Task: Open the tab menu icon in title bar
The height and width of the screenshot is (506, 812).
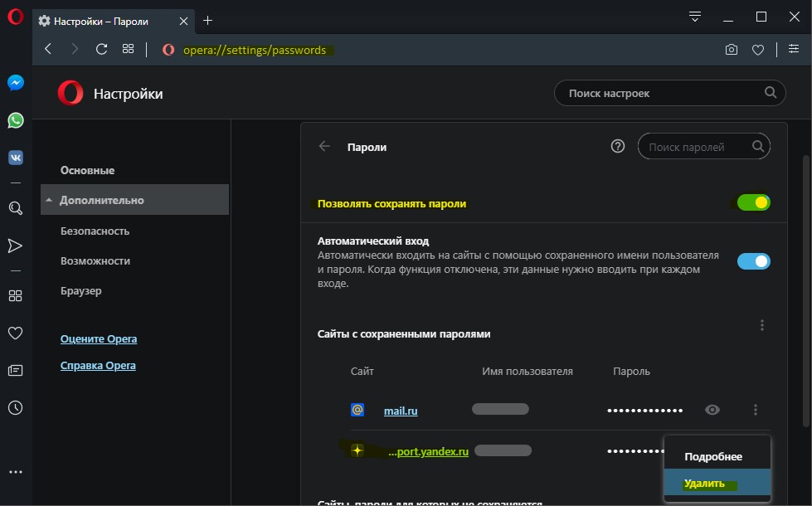Action: pyautogui.click(x=695, y=17)
